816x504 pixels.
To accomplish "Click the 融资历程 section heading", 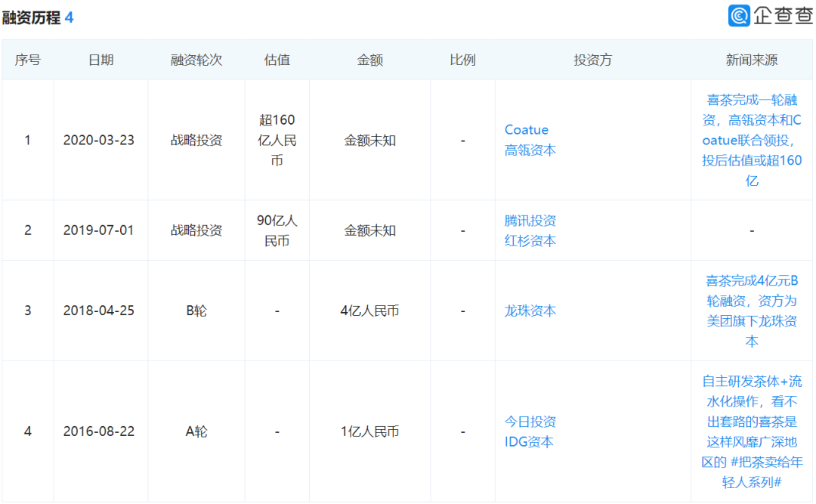I will (31, 17).
